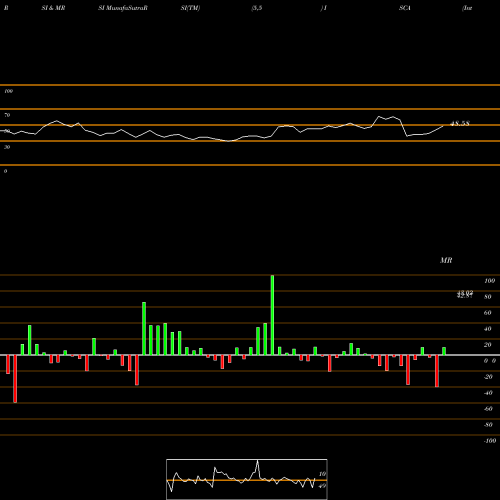
Task: Open the mini chart thumbnail at the bottom
Action: 247,479
